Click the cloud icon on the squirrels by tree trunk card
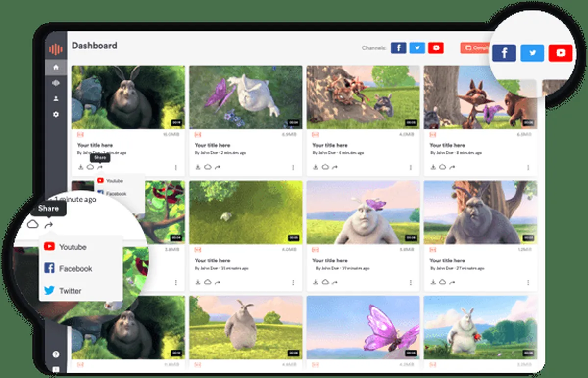 (325, 167)
